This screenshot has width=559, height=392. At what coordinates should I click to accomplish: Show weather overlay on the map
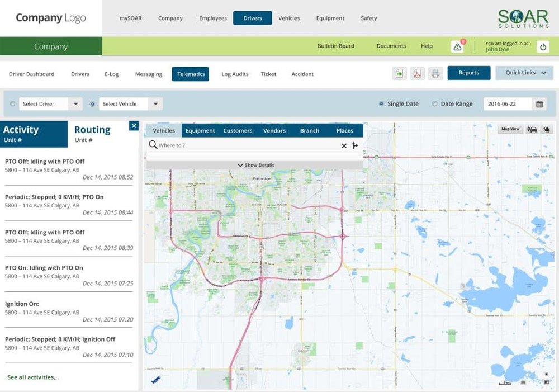[546, 129]
